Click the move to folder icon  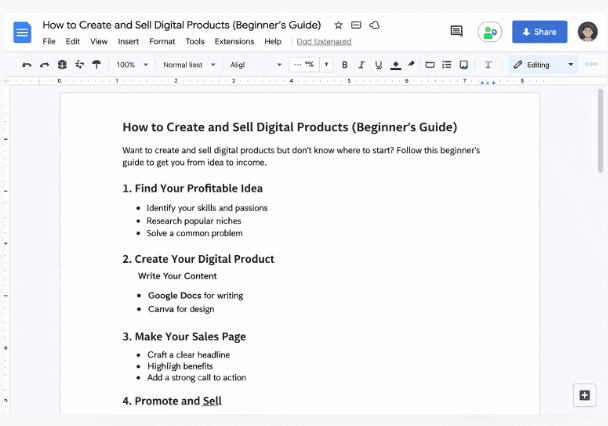click(x=356, y=24)
